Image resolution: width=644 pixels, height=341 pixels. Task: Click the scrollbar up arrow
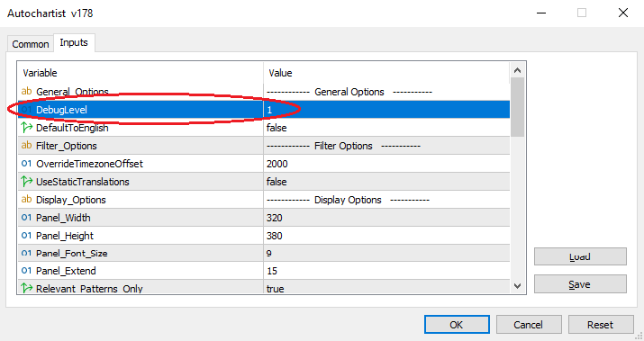click(x=518, y=70)
